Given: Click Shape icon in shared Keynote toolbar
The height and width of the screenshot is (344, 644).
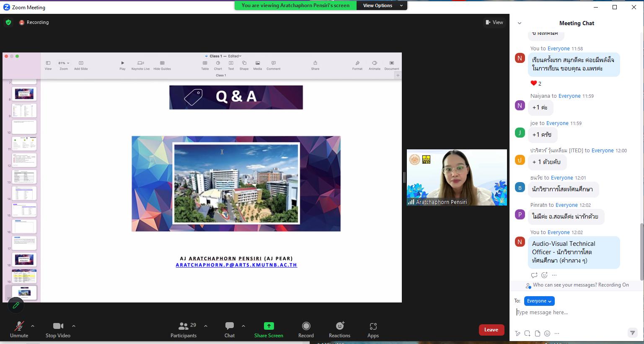Looking at the screenshot, I should click(x=244, y=65).
